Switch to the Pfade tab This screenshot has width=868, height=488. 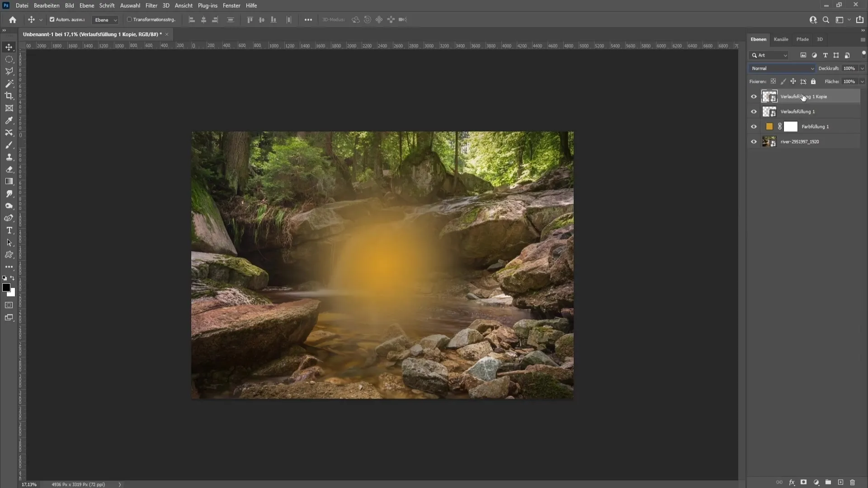tap(802, 39)
